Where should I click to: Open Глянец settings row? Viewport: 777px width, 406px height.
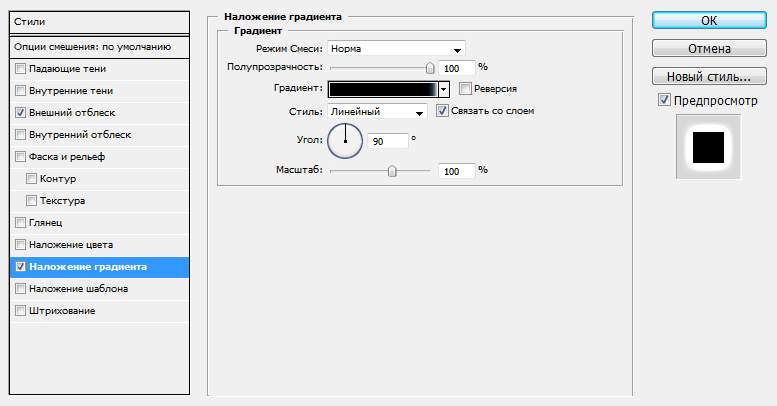click(x=99, y=223)
